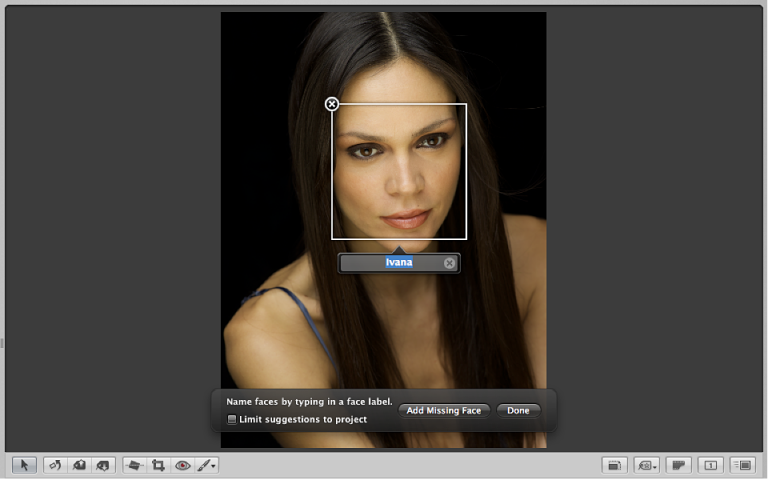The height and width of the screenshot is (480, 768).
Task: Click Add Missing Face button
Action: [x=444, y=410]
